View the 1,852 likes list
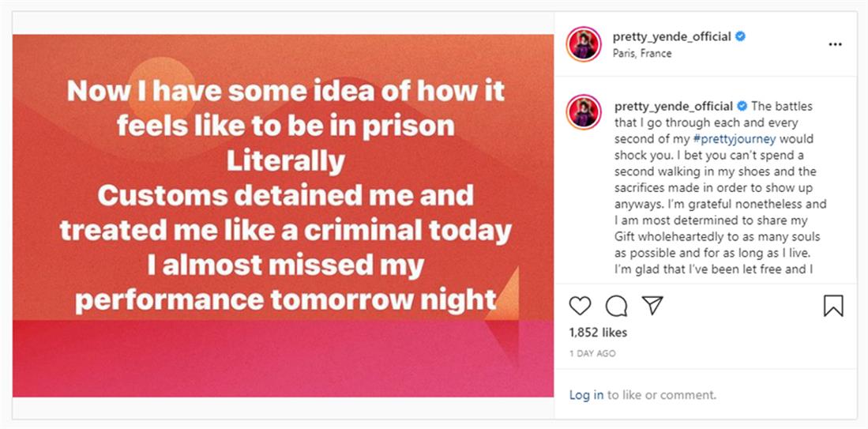 (598, 333)
